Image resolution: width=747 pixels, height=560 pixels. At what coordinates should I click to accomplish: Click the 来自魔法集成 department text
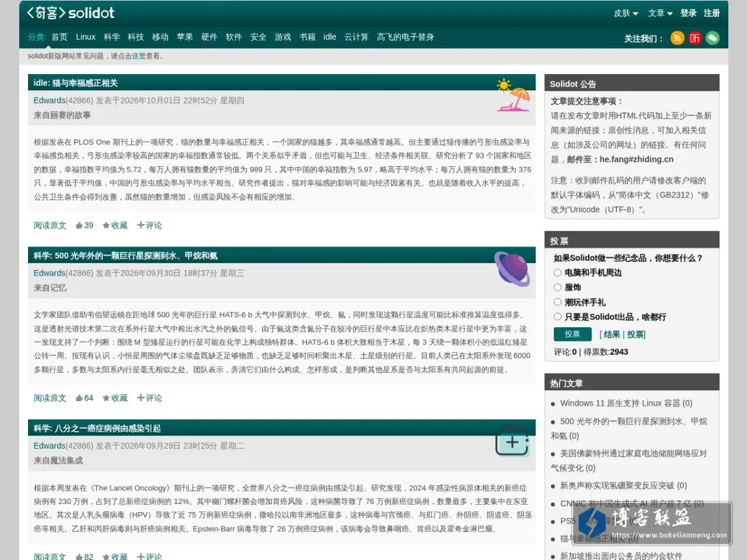tap(58, 460)
